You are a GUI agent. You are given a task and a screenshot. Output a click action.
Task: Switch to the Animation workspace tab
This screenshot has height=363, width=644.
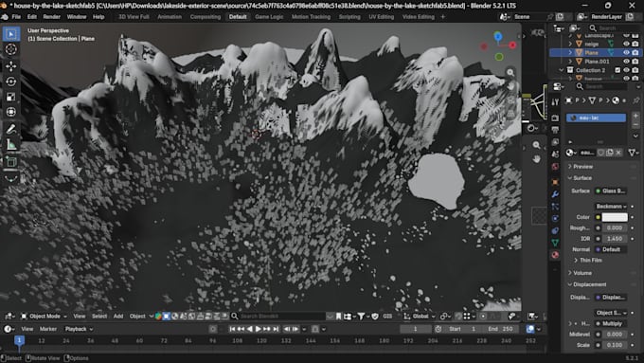[170, 17]
